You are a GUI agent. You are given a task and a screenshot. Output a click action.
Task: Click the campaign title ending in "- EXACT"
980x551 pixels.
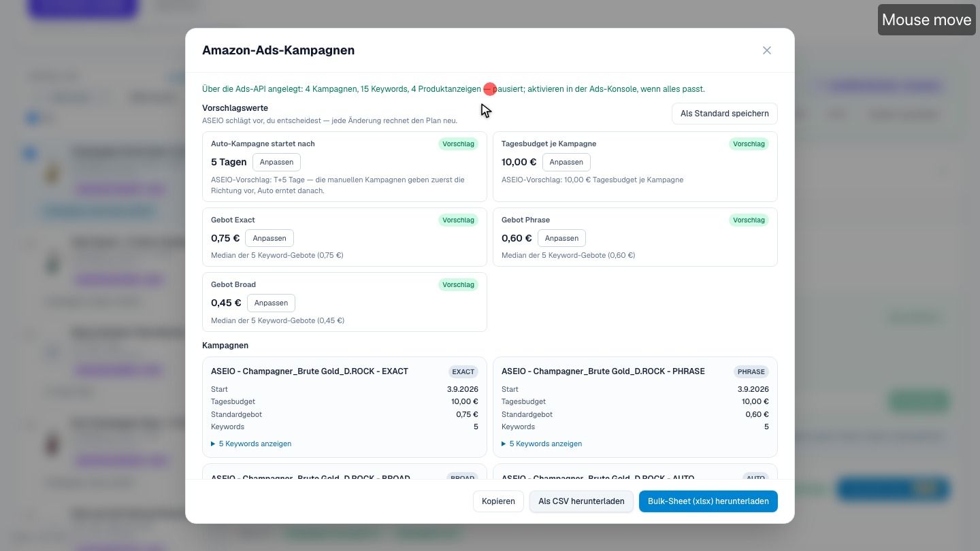click(x=310, y=371)
